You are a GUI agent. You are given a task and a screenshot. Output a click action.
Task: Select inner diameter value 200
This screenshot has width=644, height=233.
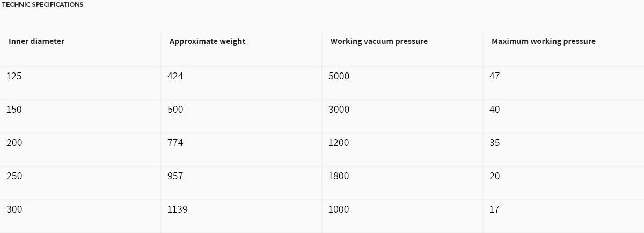click(x=14, y=143)
